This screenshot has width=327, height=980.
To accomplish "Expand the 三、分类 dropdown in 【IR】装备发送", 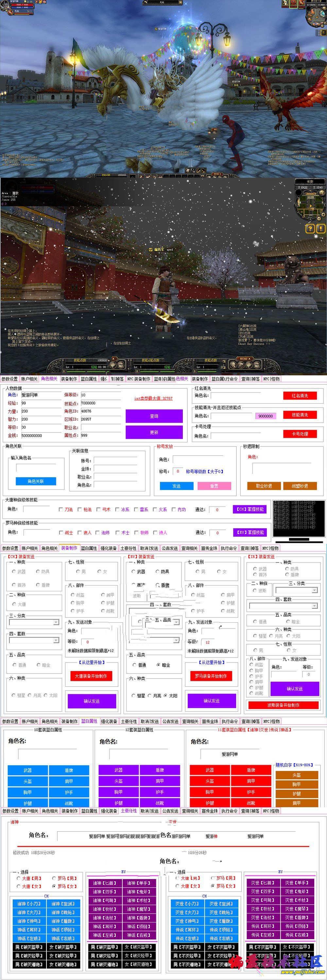I will [297, 590].
